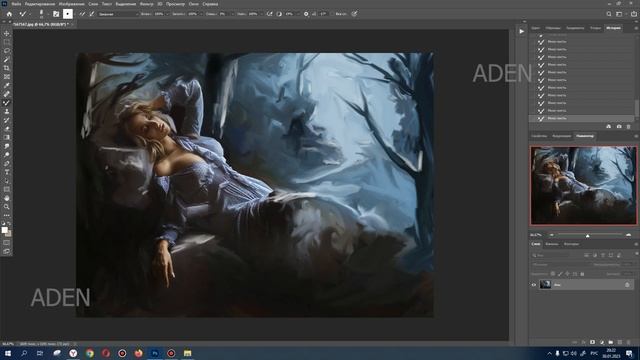Click the Navigator zoom slider handle
Screen dimensions: 640x360
coord(588,236)
